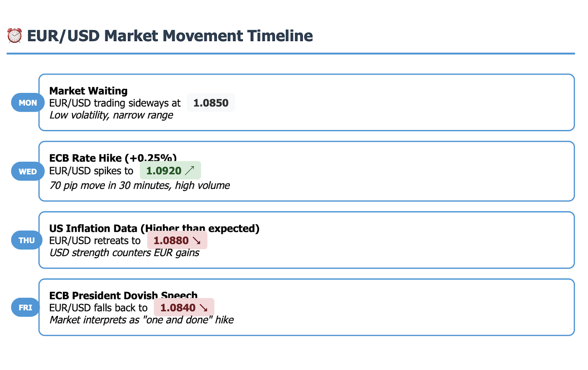
Task: Click the "70 pip move in 30 minutes" note
Action: click(140, 186)
